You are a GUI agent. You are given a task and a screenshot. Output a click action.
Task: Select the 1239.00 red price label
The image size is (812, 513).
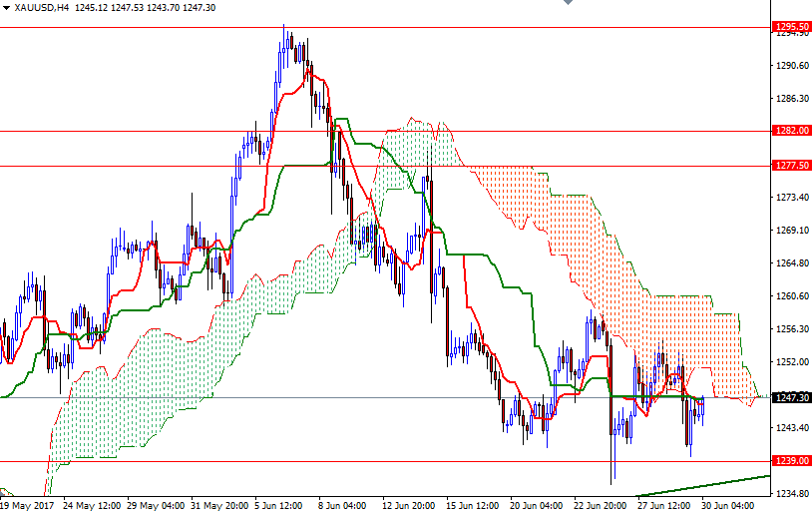coord(791,461)
